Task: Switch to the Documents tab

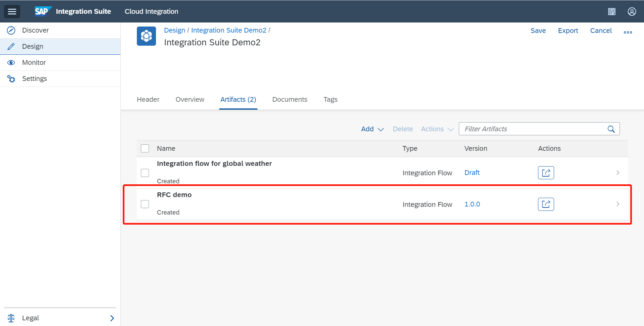Action: point(289,99)
